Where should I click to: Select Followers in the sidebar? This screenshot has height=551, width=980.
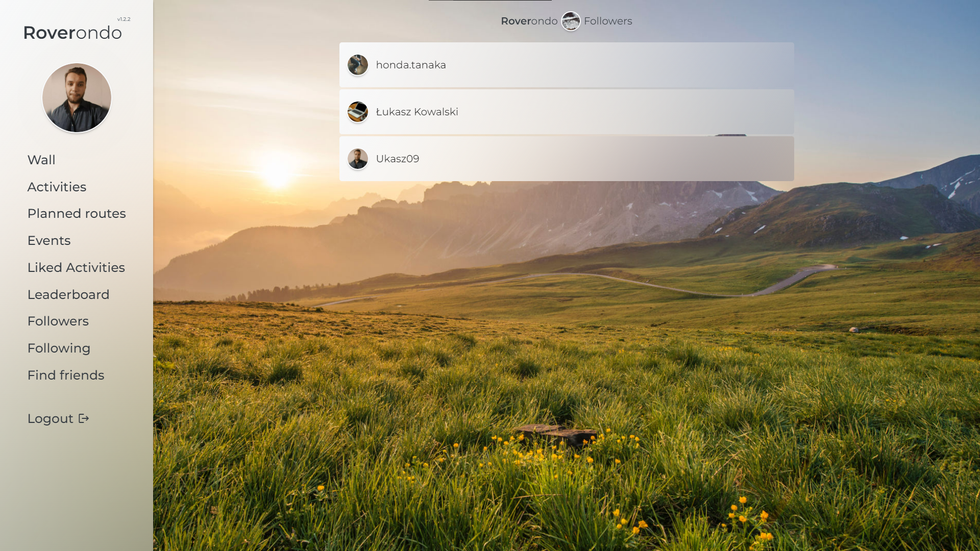click(58, 321)
